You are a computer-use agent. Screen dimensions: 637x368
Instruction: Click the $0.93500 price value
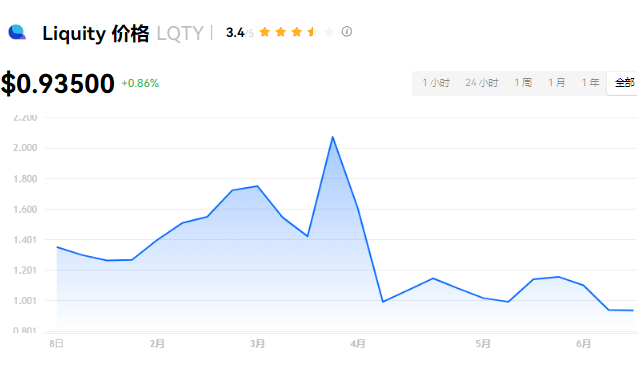click(x=58, y=84)
